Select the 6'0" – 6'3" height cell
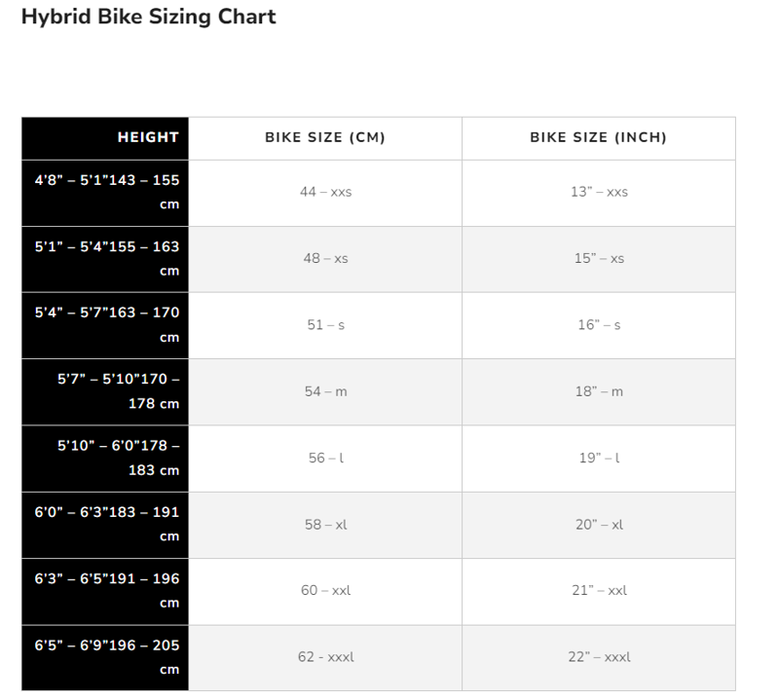 pyautogui.click(x=107, y=525)
